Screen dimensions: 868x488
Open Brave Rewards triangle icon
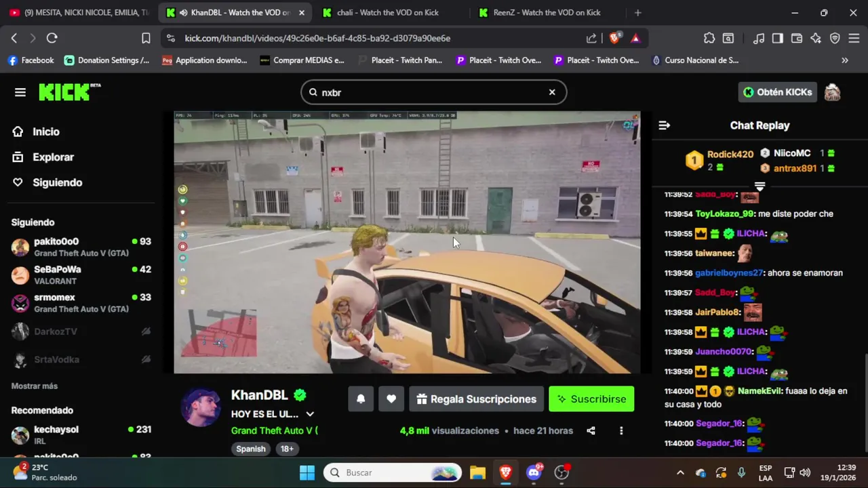(x=635, y=38)
